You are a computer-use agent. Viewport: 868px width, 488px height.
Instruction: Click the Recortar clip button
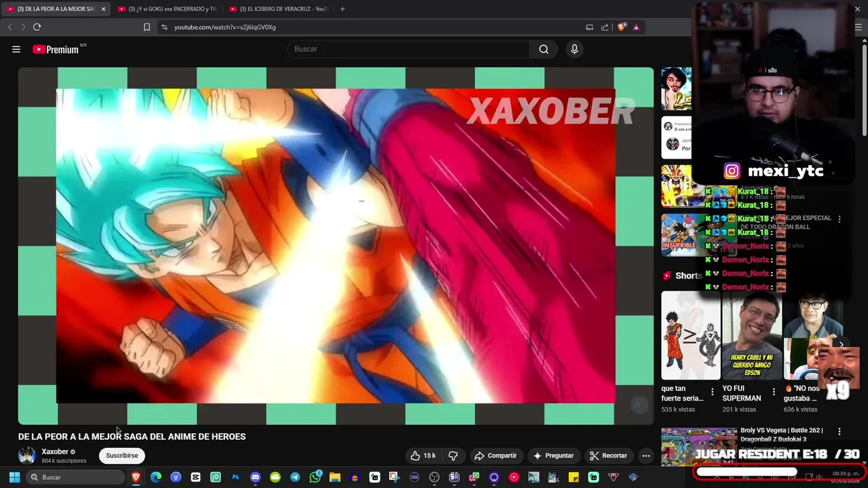(x=608, y=455)
